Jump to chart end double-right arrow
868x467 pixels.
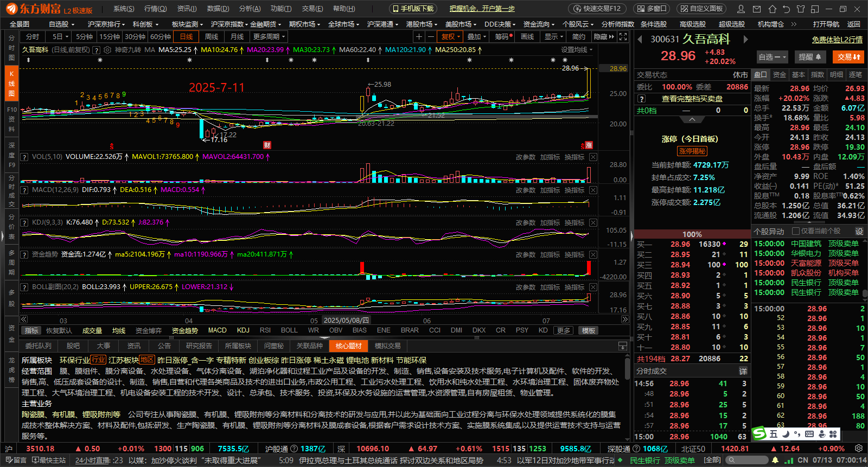click(x=625, y=319)
